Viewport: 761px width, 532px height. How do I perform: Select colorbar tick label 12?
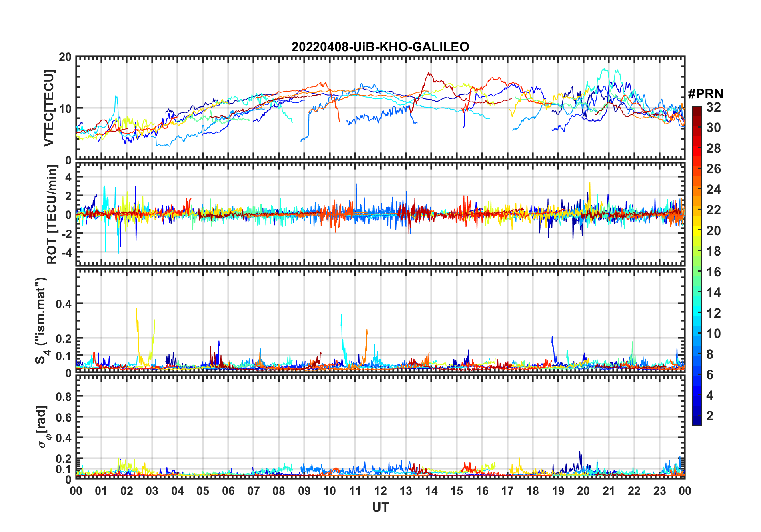[x=713, y=313]
